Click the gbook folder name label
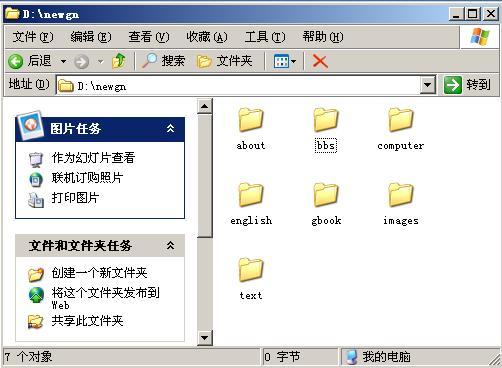The image size is (502, 368). coord(326,221)
